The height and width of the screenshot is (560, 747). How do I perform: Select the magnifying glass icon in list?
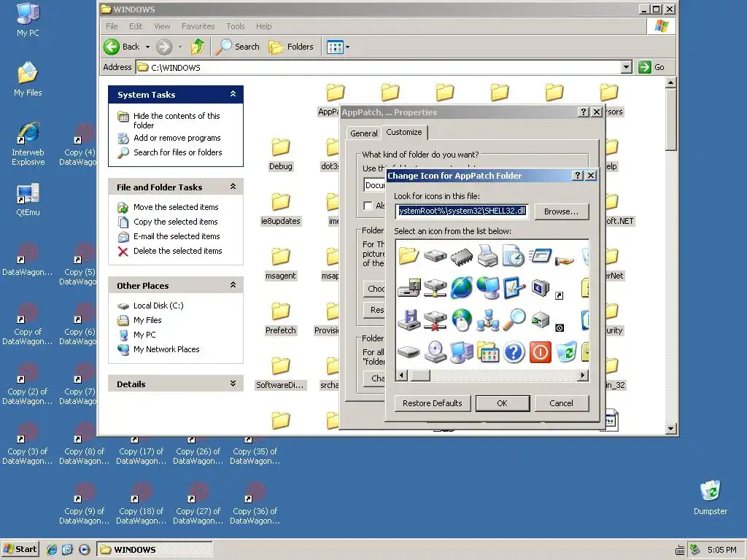514,319
